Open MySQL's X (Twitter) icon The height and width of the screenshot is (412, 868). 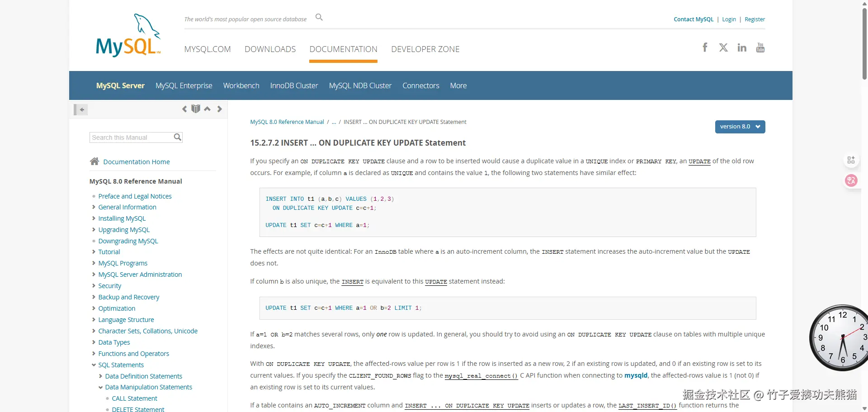(x=723, y=47)
